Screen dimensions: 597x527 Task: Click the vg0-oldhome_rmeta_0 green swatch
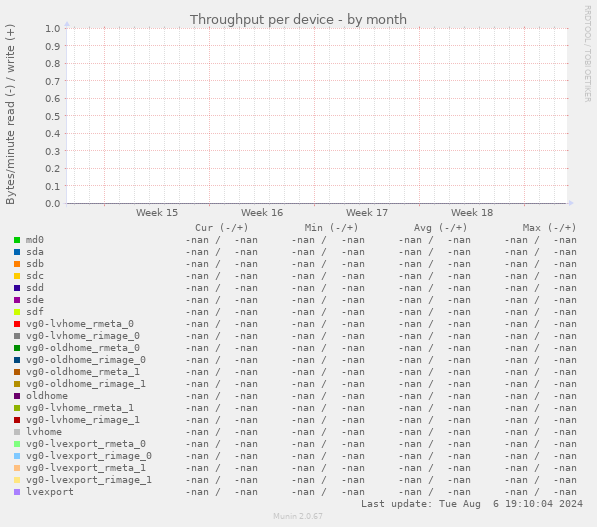[17, 348]
